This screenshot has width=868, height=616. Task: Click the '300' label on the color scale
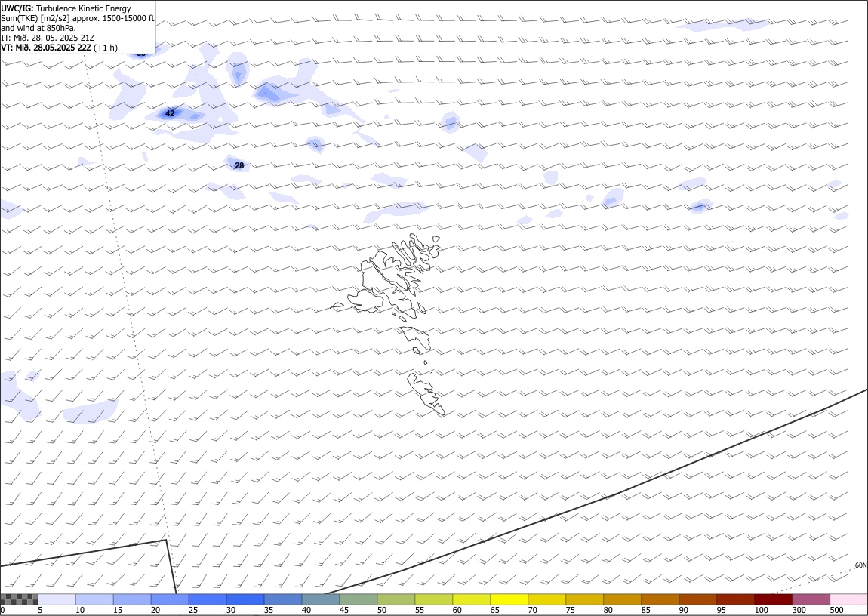799,610
